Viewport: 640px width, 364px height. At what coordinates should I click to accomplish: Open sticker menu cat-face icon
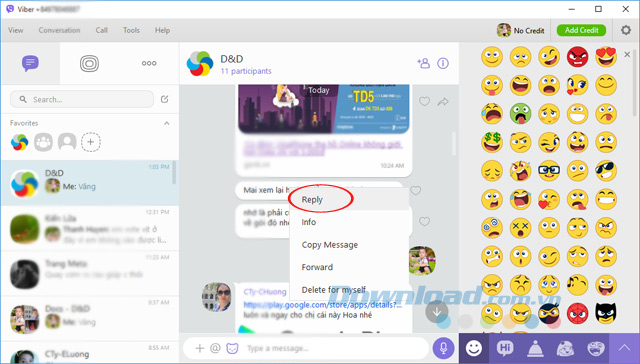[x=232, y=348]
